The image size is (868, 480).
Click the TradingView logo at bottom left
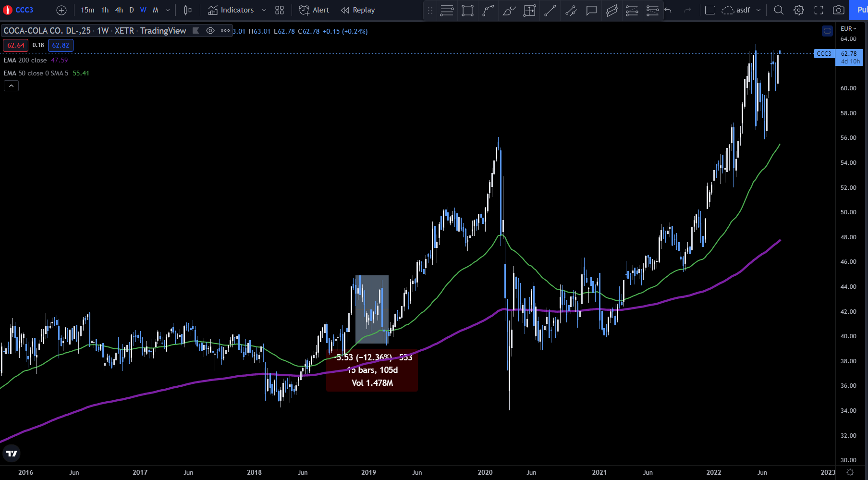tap(12, 453)
